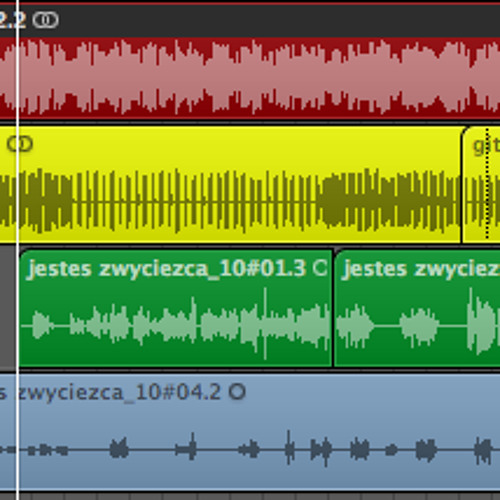Select the blue zwyciezca_10#04.2 region waveform

click(250, 449)
